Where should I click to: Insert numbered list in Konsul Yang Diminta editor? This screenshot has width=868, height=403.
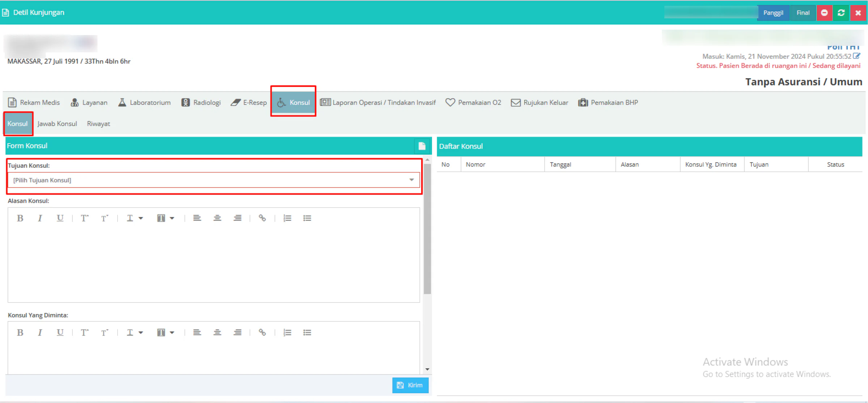point(287,333)
